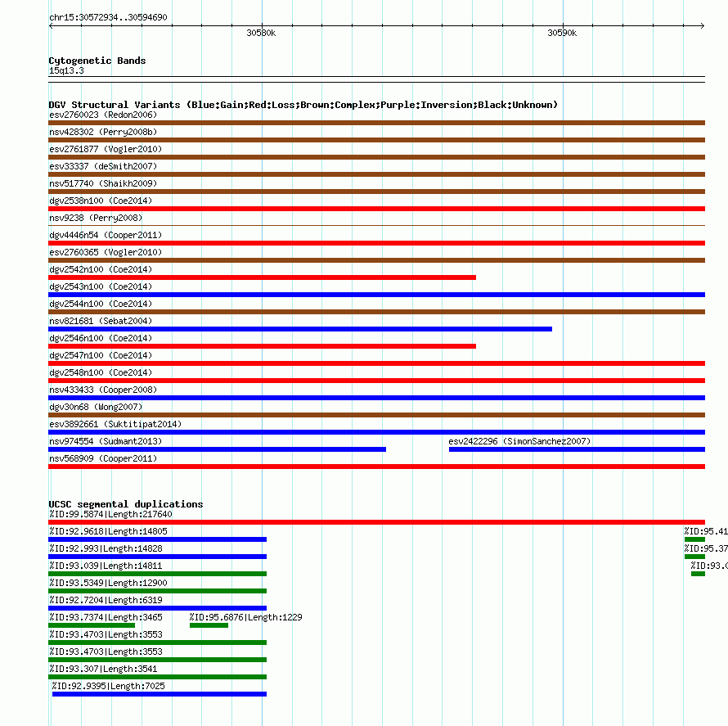728x726 pixels.
Task: Click the esv2760365 (Vogler2010) label
Action: point(106,252)
